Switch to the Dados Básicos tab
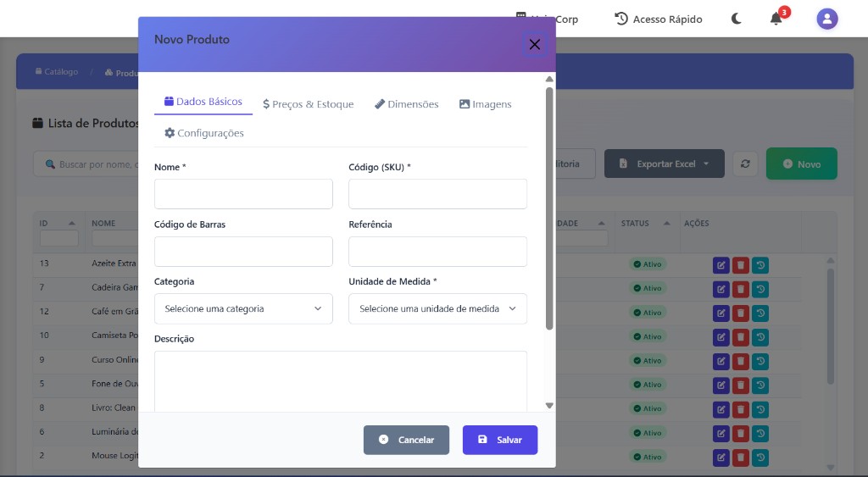Screen dimensions: 868x477 click(x=203, y=102)
